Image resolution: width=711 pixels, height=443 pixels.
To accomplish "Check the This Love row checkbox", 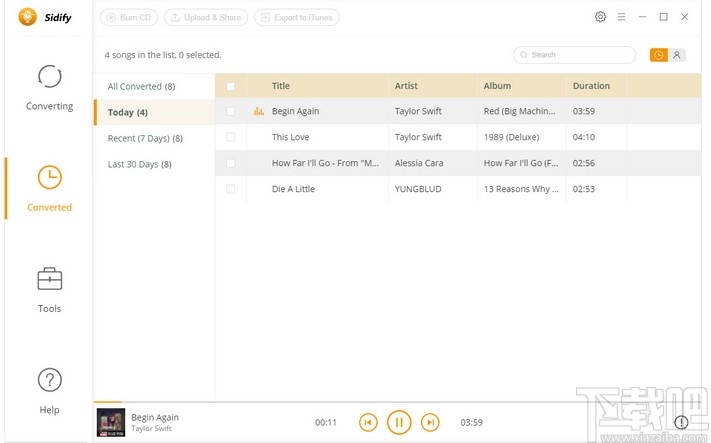I will (x=230, y=137).
